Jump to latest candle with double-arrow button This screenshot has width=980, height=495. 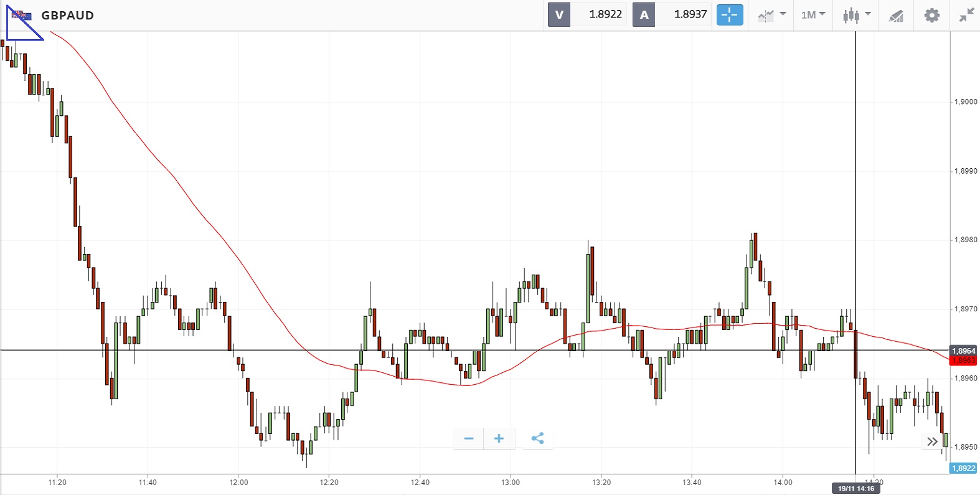(x=932, y=441)
